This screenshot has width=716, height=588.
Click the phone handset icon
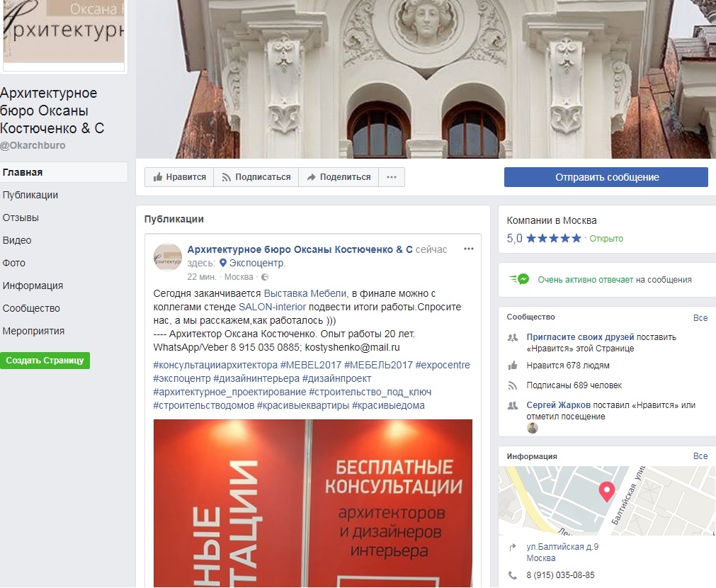(513, 575)
